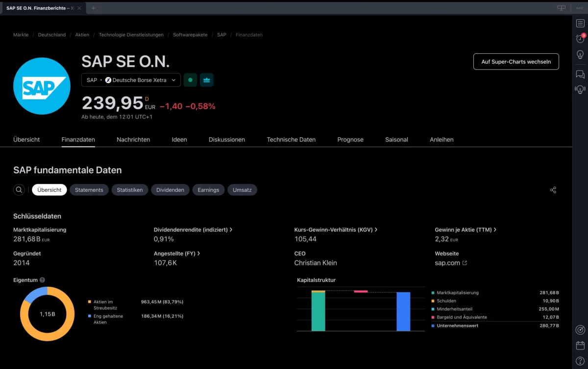Select the Statements filter pill
The width and height of the screenshot is (588, 369).
point(89,189)
